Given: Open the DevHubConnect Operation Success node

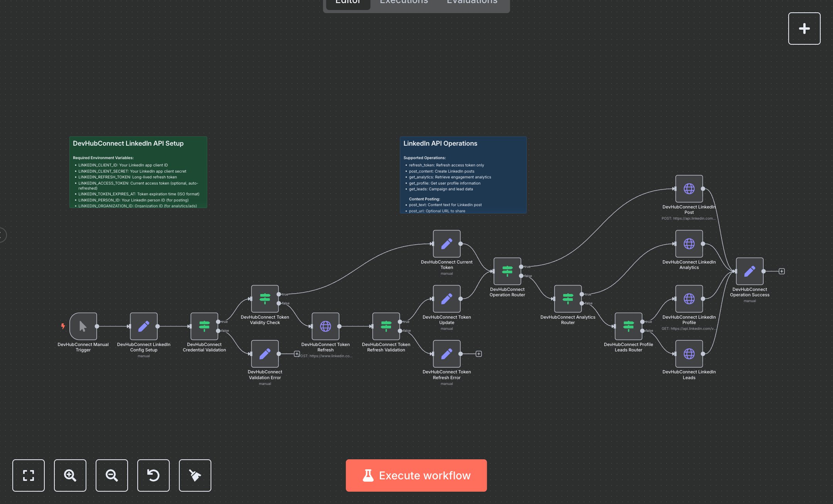Looking at the screenshot, I should click(x=749, y=271).
